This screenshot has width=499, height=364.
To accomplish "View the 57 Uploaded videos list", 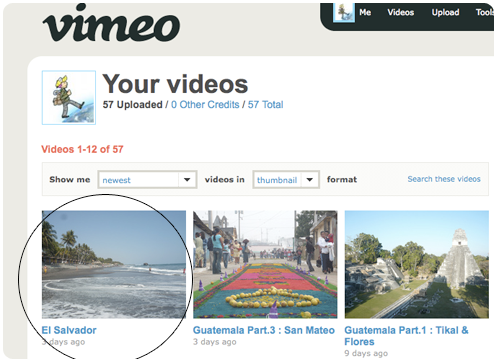I will [132, 105].
